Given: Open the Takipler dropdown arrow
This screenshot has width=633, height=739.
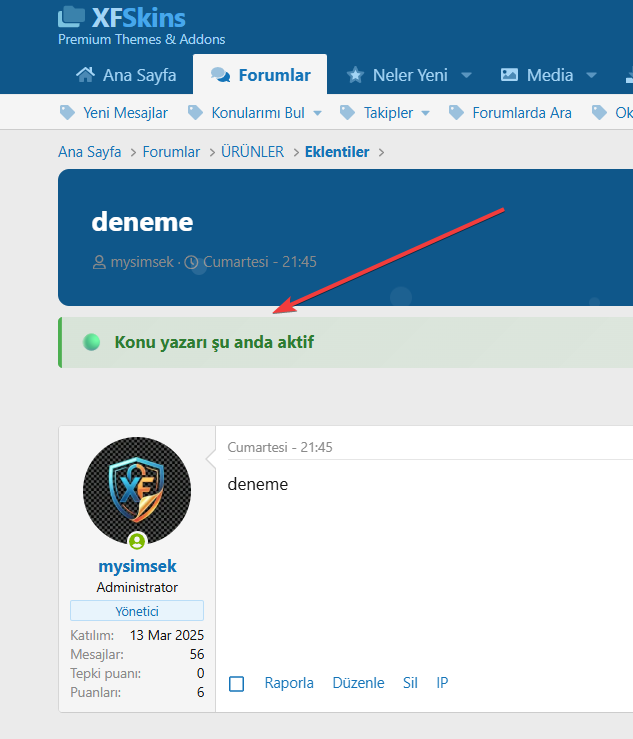Looking at the screenshot, I should pyautogui.click(x=425, y=113).
